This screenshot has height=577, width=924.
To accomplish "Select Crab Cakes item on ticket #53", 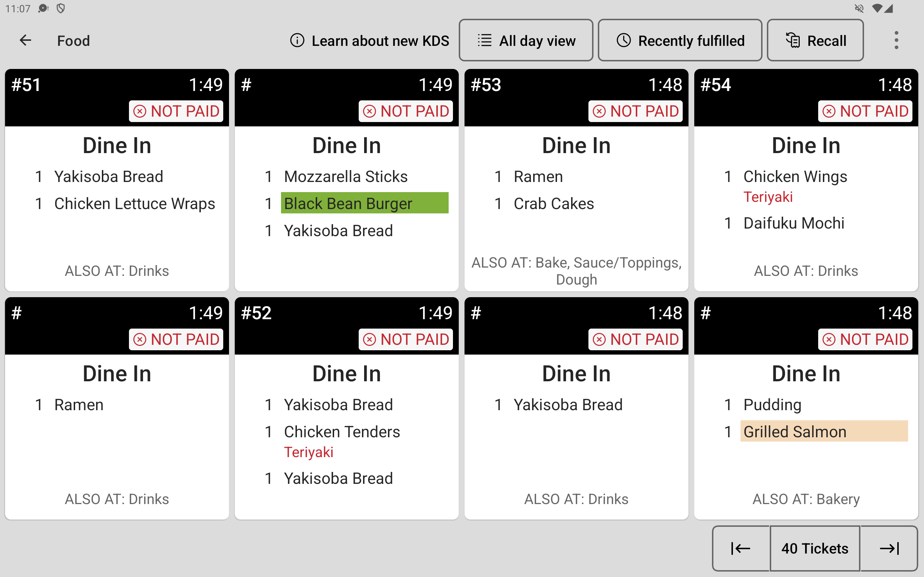I will (553, 203).
